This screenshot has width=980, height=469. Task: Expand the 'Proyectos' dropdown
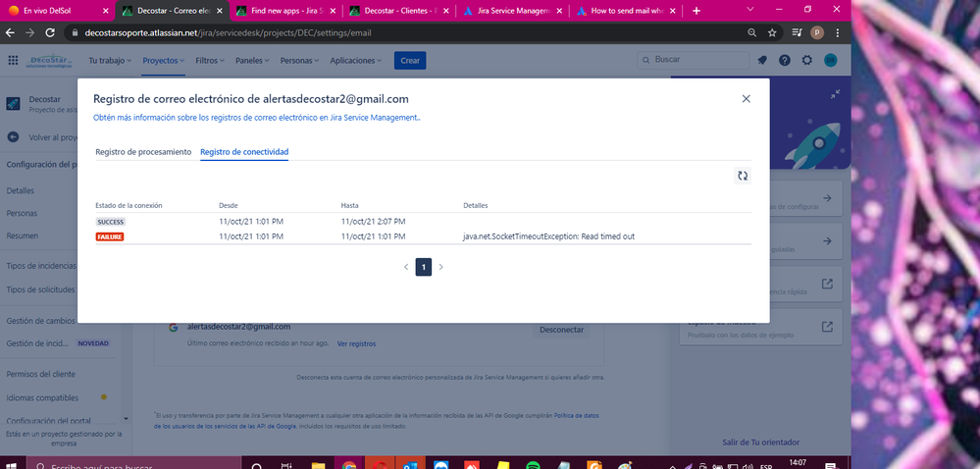click(x=163, y=61)
